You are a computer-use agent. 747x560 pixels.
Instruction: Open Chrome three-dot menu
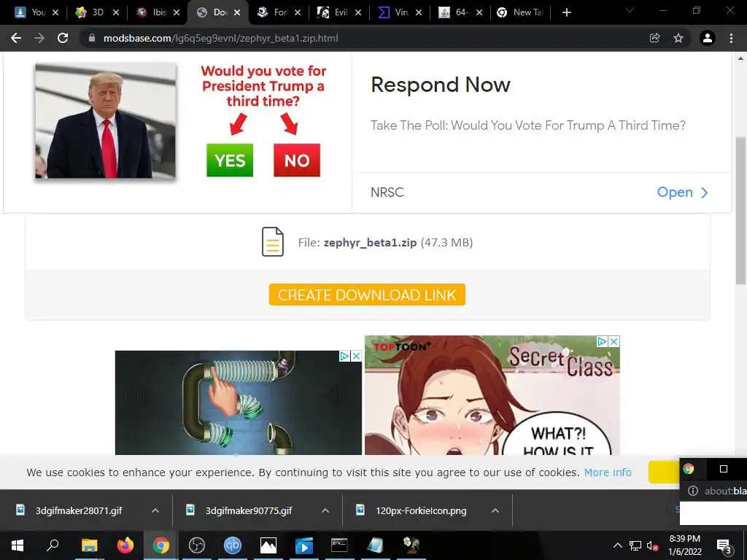[x=731, y=38]
